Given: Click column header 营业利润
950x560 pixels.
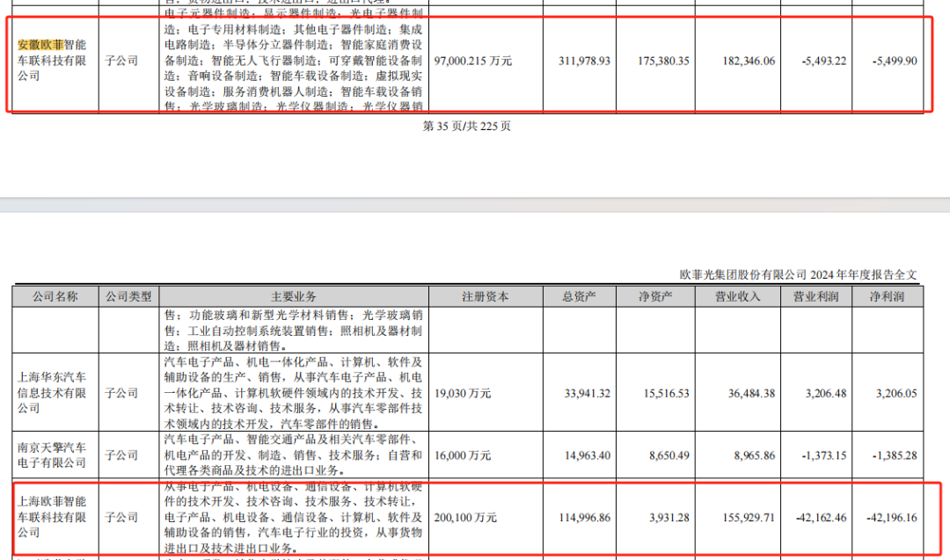Looking at the screenshot, I should point(816,296).
